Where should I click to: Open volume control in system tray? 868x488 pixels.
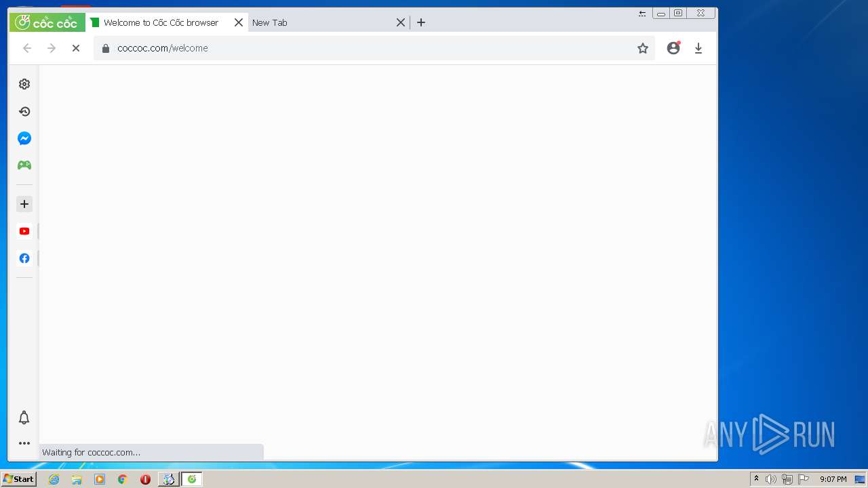(x=771, y=479)
